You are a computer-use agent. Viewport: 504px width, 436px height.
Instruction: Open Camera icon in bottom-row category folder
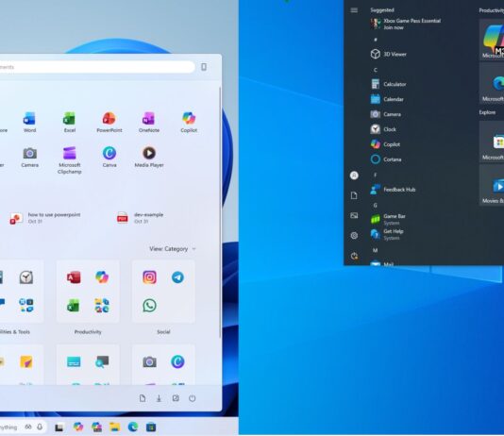(x=149, y=362)
